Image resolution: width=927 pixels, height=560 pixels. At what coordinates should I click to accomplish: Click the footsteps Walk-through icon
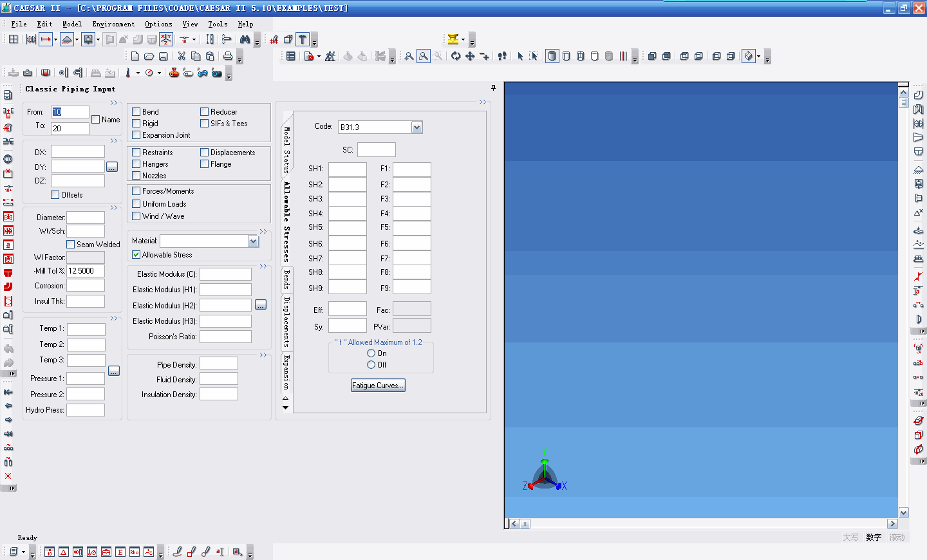(x=502, y=57)
